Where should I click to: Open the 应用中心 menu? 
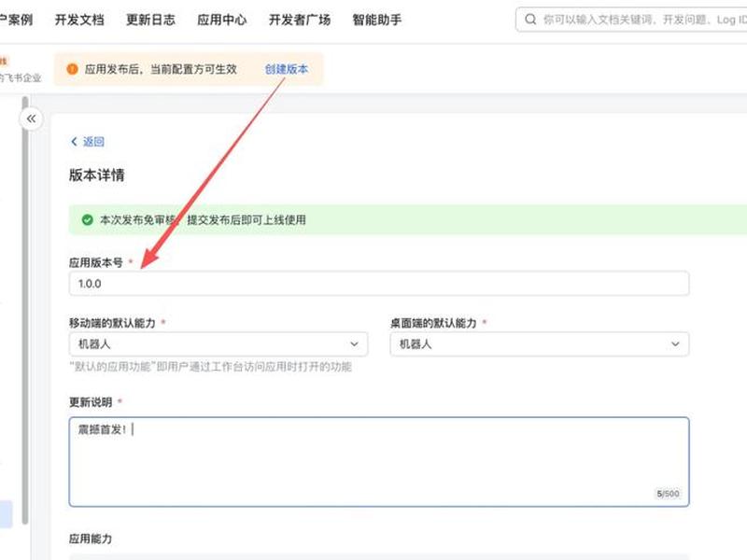222,20
